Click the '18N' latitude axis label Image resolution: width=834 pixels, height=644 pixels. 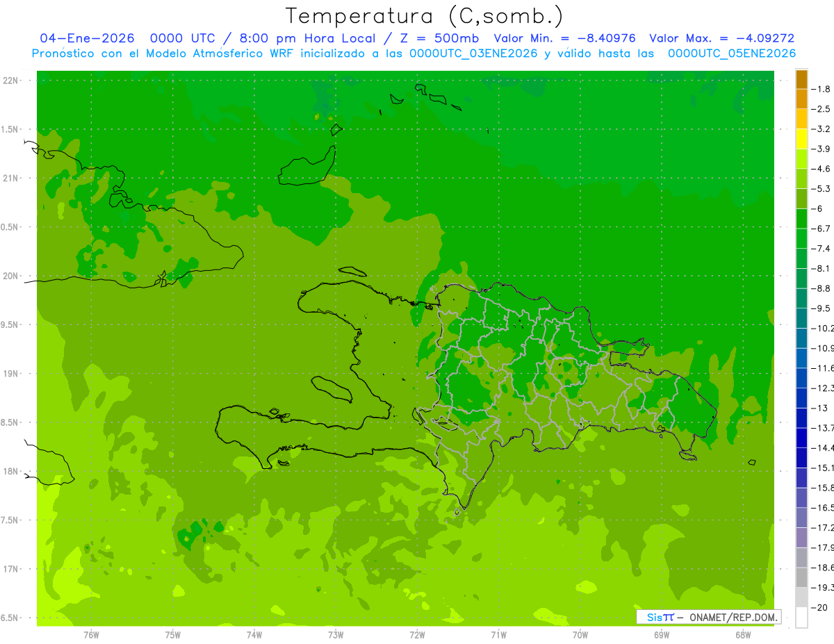11,471
